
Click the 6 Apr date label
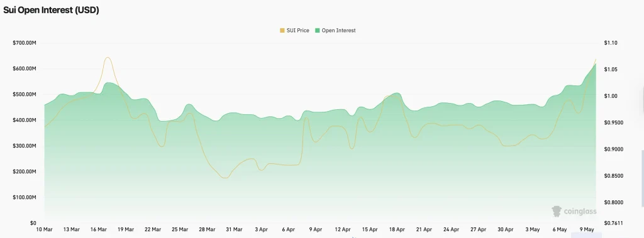[288, 229]
